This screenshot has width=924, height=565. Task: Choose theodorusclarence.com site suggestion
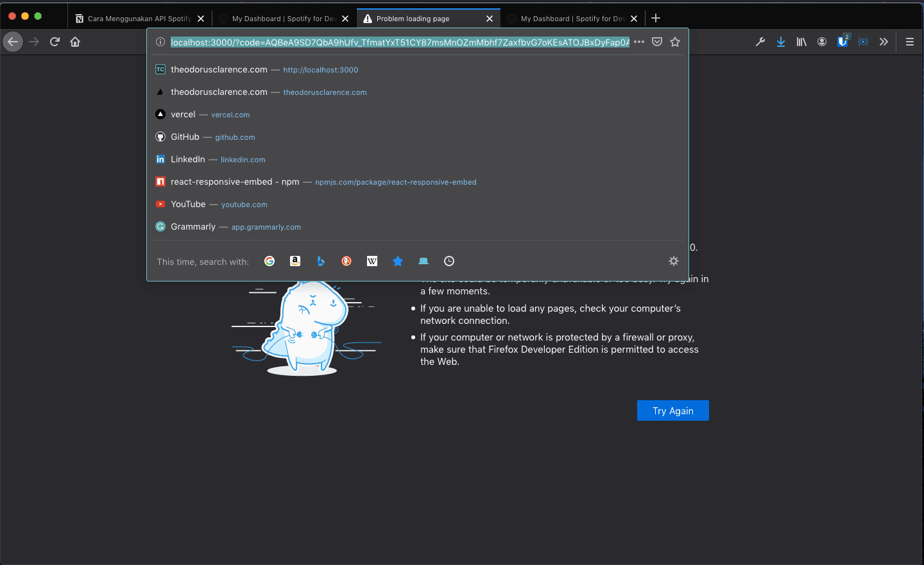click(x=418, y=92)
